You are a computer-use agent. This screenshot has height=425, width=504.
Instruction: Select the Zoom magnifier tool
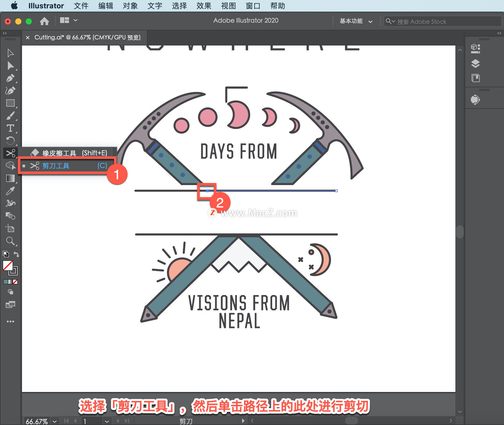pyautogui.click(x=10, y=241)
